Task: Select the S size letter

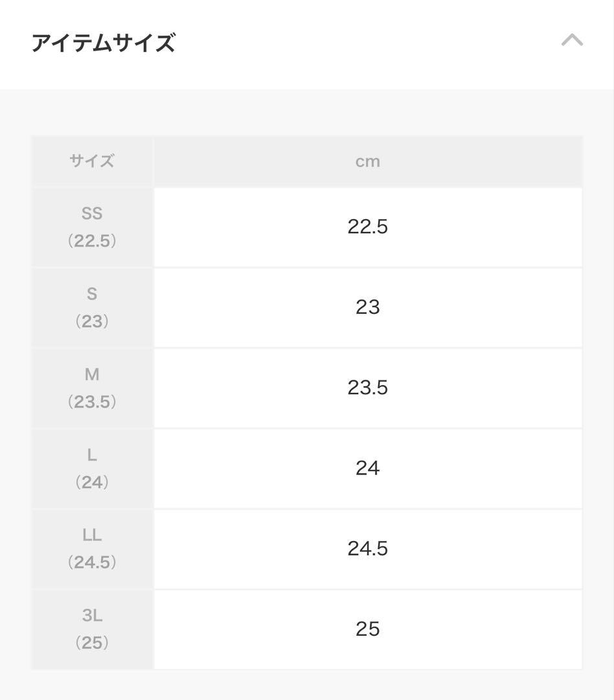Action: coord(92,294)
